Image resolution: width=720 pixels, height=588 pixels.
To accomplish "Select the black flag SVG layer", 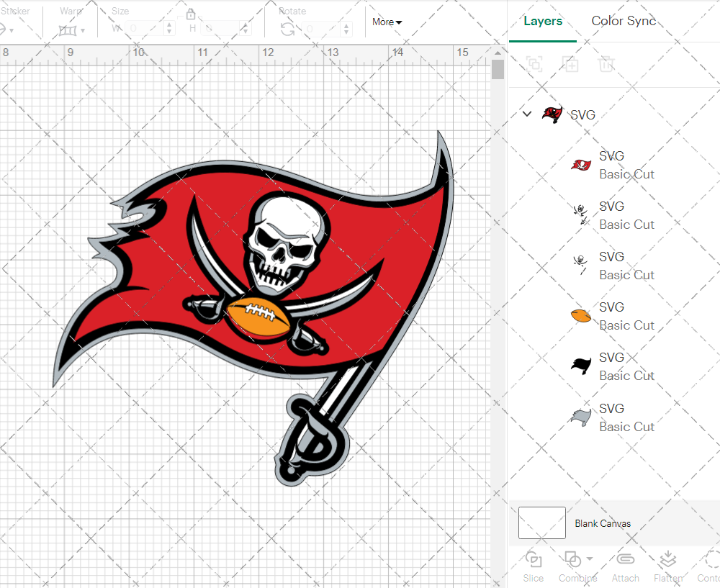I will point(611,366).
